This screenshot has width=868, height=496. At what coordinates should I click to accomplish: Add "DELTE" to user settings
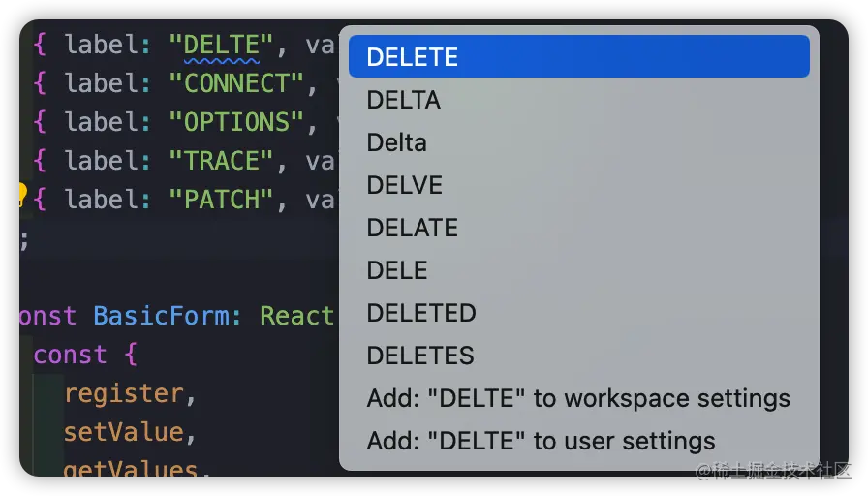[x=541, y=441]
